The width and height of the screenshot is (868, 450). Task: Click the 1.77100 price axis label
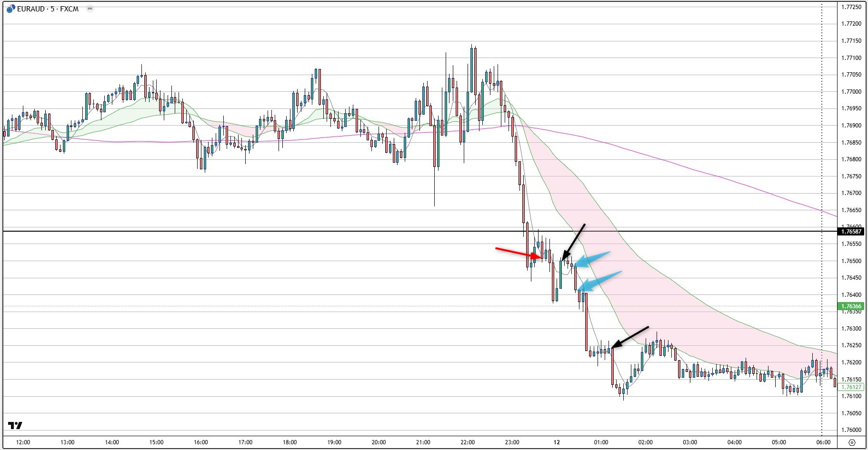(851, 58)
